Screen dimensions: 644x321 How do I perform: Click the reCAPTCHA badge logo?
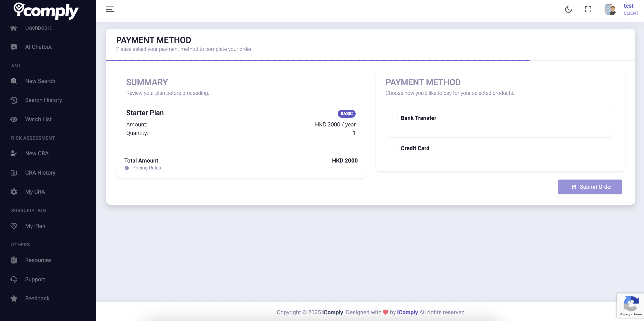(631, 303)
